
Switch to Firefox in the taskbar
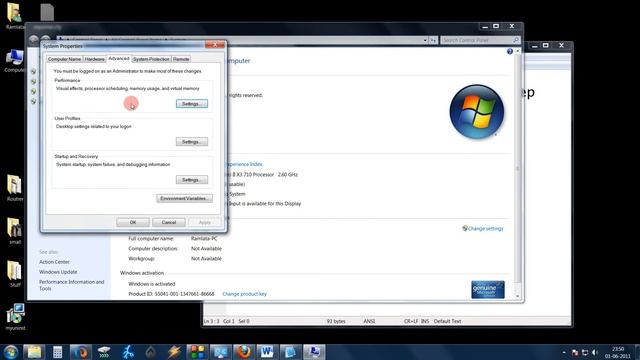point(244,352)
